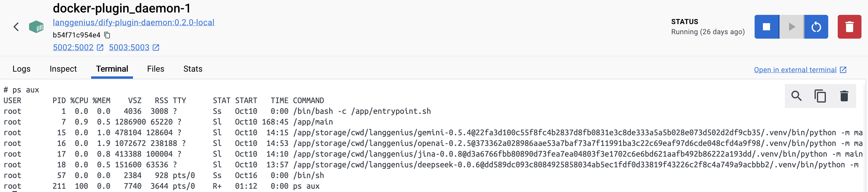Open the dify-plugin-daemon image link
This screenshot has width=868, height=192.
tap(133, 22)
